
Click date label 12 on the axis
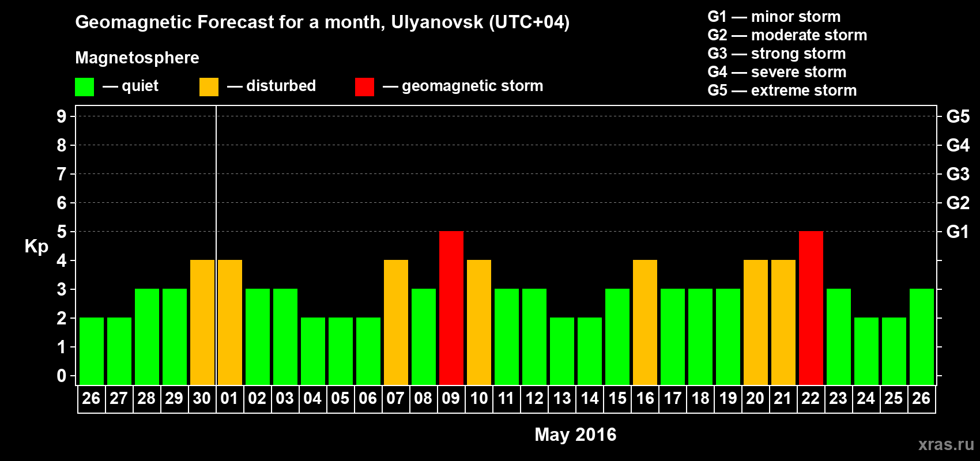(x=534, y=398)
